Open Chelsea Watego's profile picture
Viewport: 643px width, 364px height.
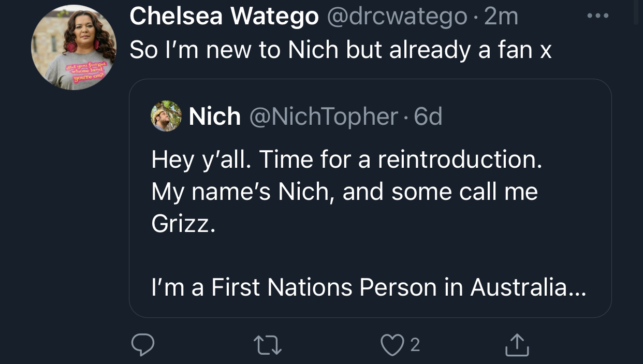pyautogui.click(x=74, y=48)
